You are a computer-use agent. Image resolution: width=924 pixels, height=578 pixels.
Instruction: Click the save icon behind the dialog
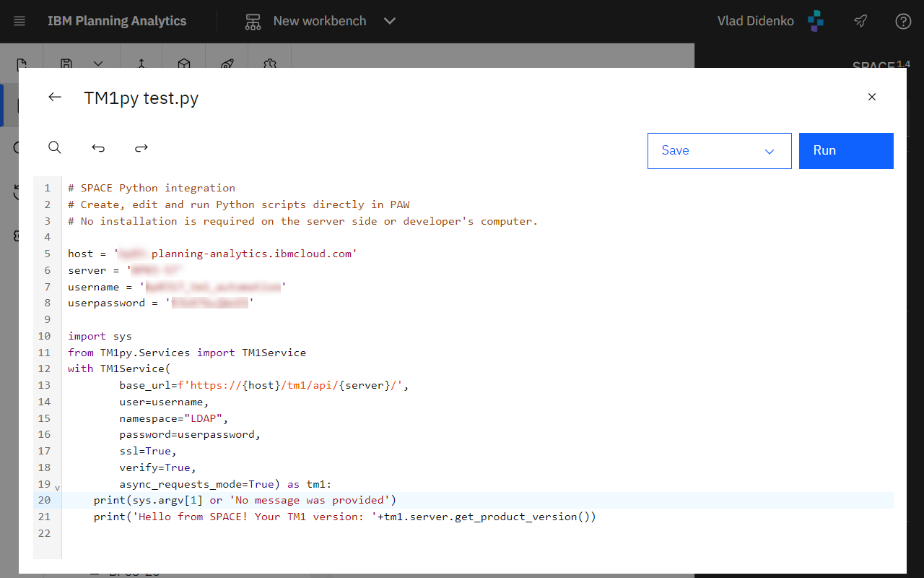(x=66, y=64)
